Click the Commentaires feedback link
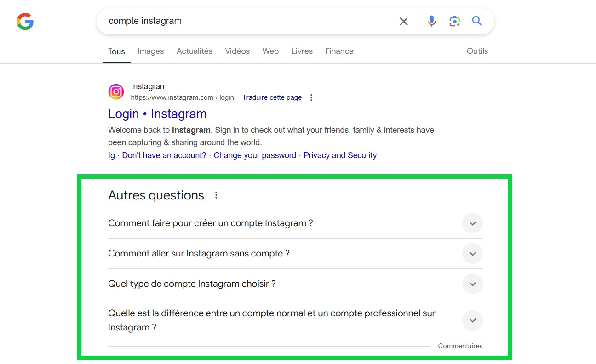This screenshot has height=364, width=596. coord(460,346)
